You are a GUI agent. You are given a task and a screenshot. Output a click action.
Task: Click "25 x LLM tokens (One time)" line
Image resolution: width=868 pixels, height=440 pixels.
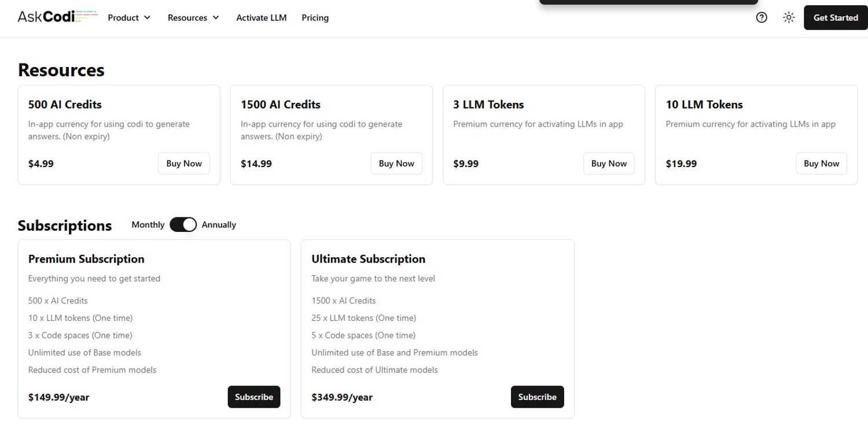click(x=363, y=318)
